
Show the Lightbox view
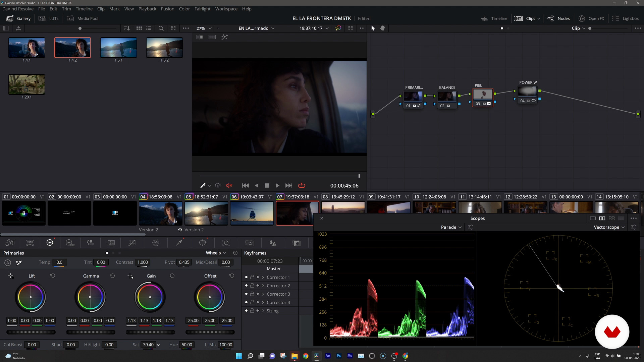[x=626, y=18]
